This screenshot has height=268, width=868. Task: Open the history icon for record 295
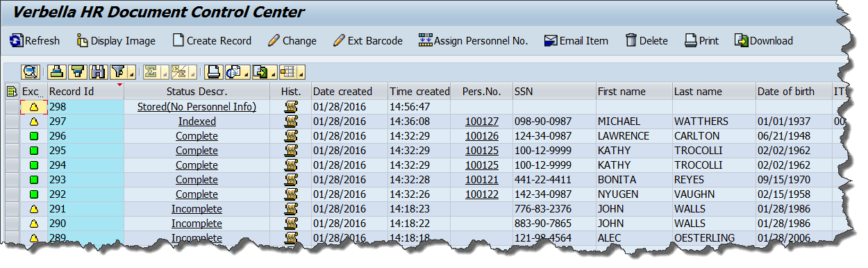pos(291,151)
